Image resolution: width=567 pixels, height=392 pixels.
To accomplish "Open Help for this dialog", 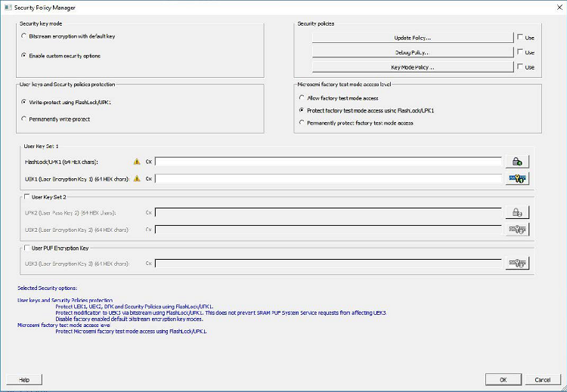I will 24,379.
